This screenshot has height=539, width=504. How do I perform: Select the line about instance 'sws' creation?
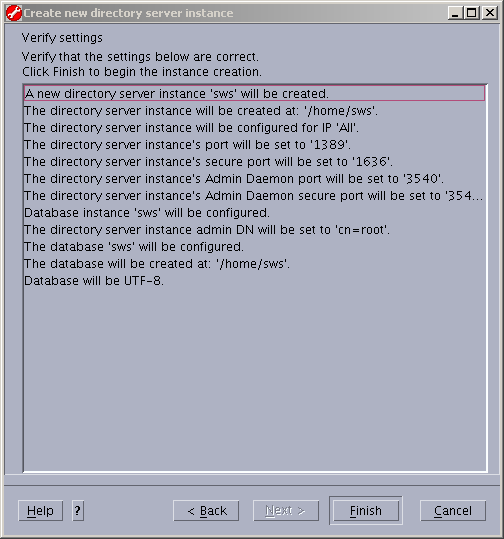(254, 94)
